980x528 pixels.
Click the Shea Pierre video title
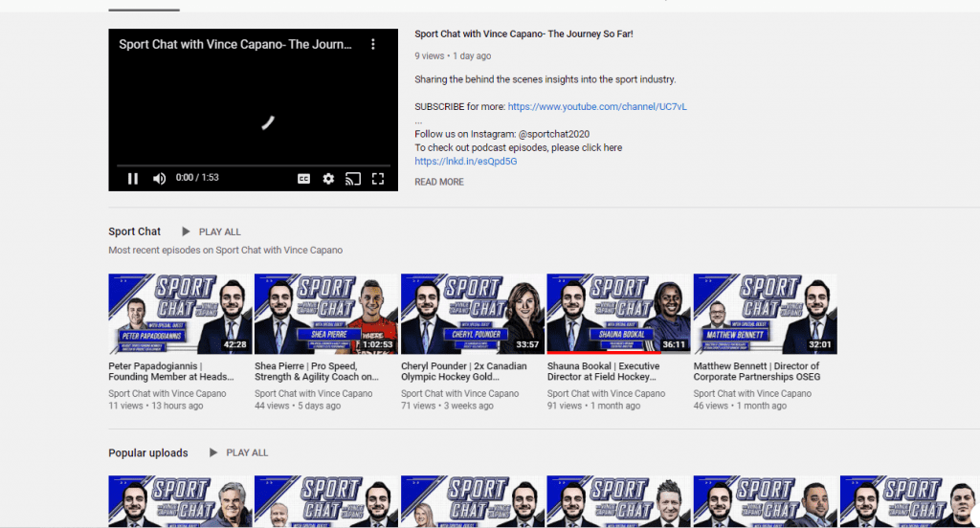coord(317,371)
